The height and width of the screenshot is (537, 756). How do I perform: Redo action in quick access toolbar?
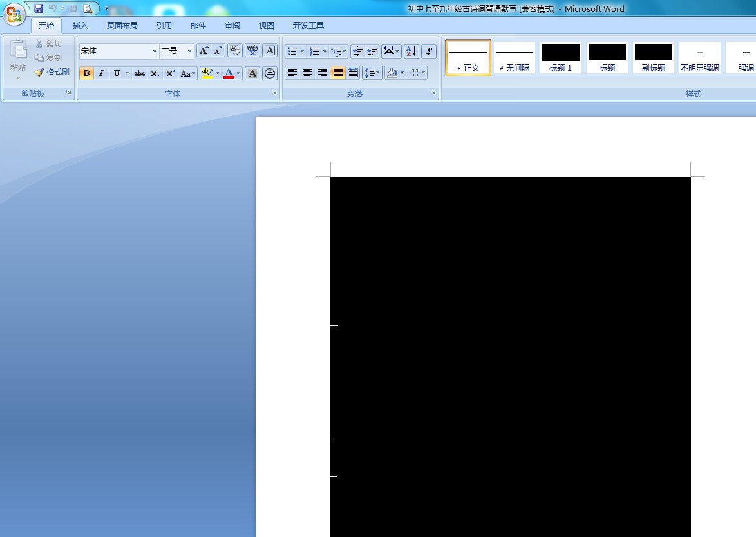click(x=73, y=8)
